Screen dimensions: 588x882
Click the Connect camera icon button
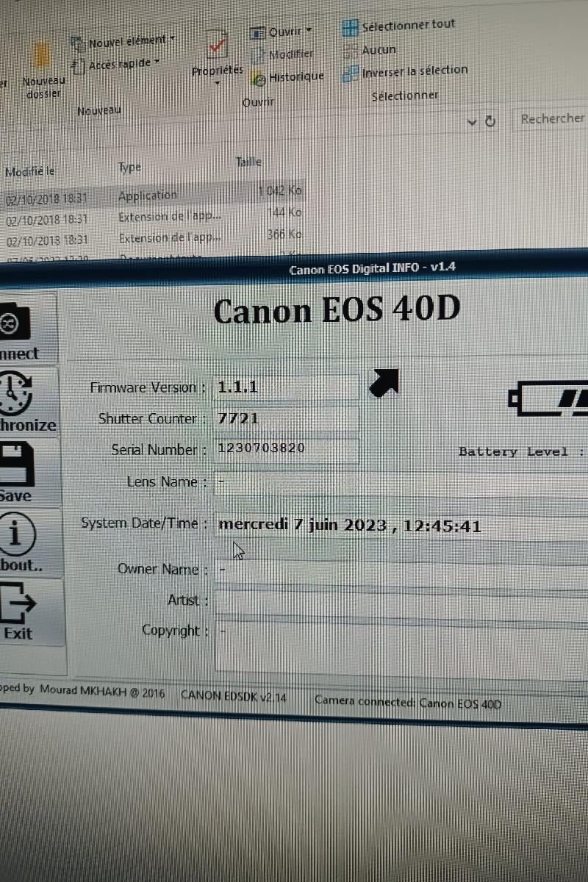28,329
